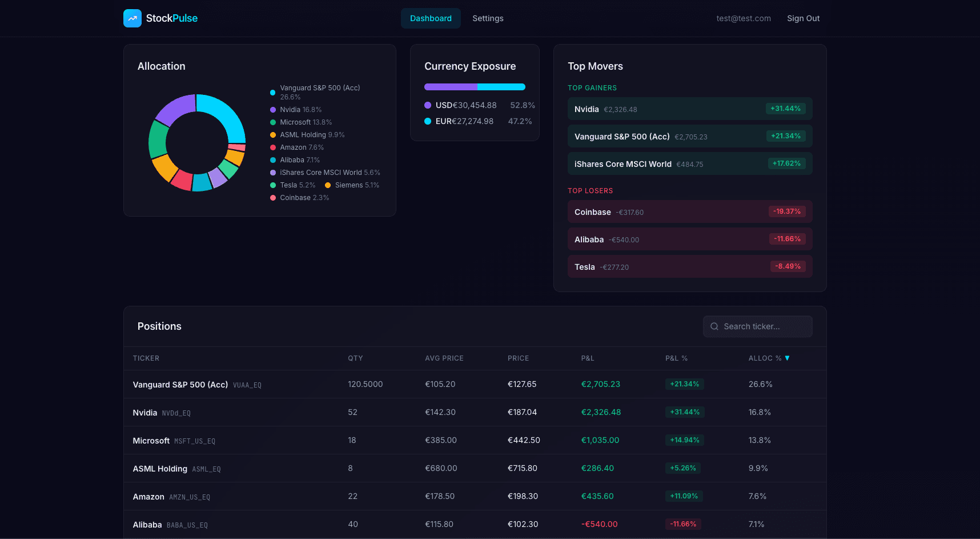Click Vanguard legend cyan dot

pyautogui.click(x=273, y=93)
